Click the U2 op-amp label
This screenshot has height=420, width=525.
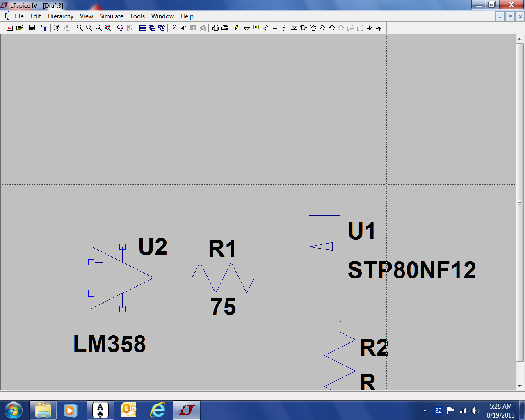tap(153, 247)
